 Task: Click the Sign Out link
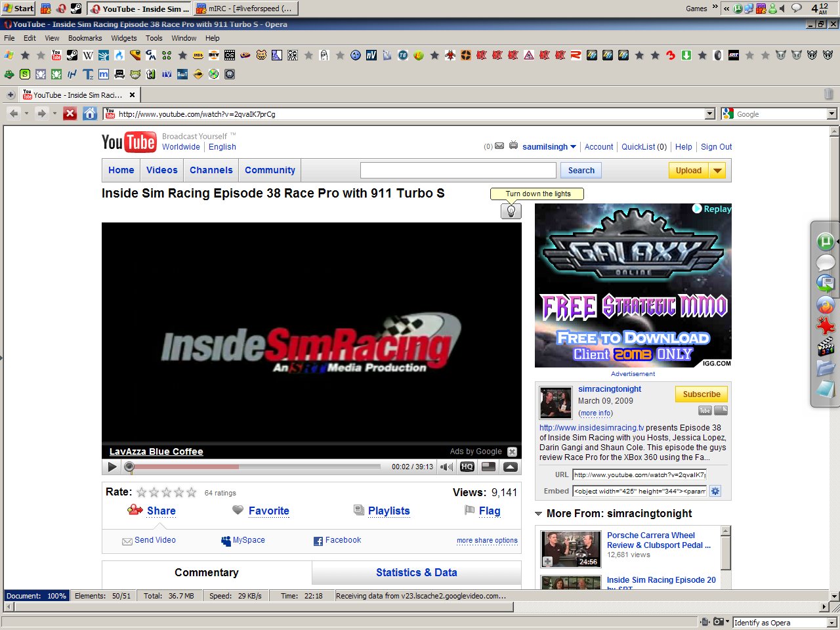716,147
